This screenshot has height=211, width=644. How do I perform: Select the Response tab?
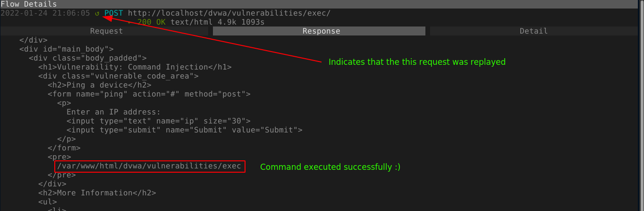(x=321, y=31)
